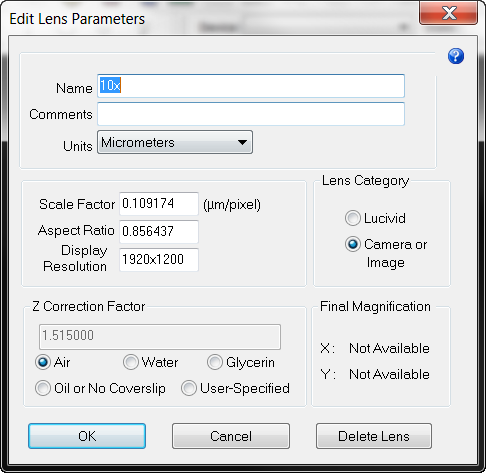Screen dimensions: 486x473
Task: Close the Edit Lens Parameters dialog
Action: (448, 13)
